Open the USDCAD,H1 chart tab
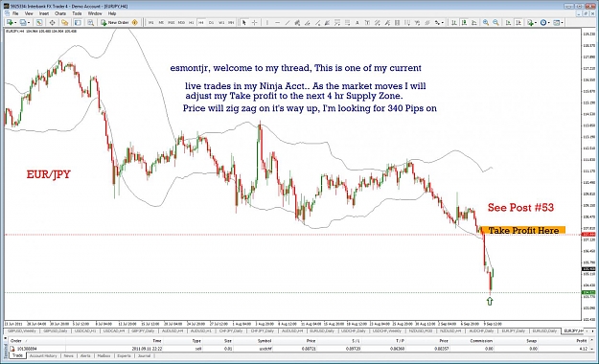 (84, 330)
